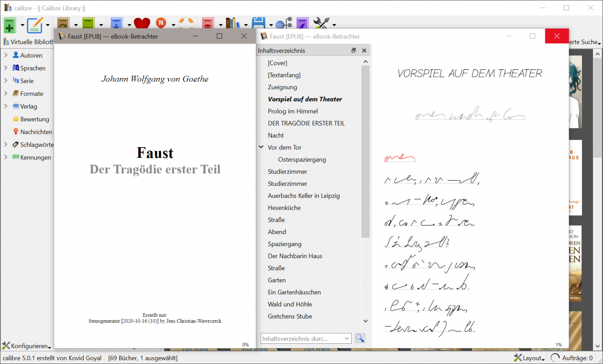
Task: Open DER TRAGÖDIE ERSTER TEIL entry
Action: pos(306,123)
